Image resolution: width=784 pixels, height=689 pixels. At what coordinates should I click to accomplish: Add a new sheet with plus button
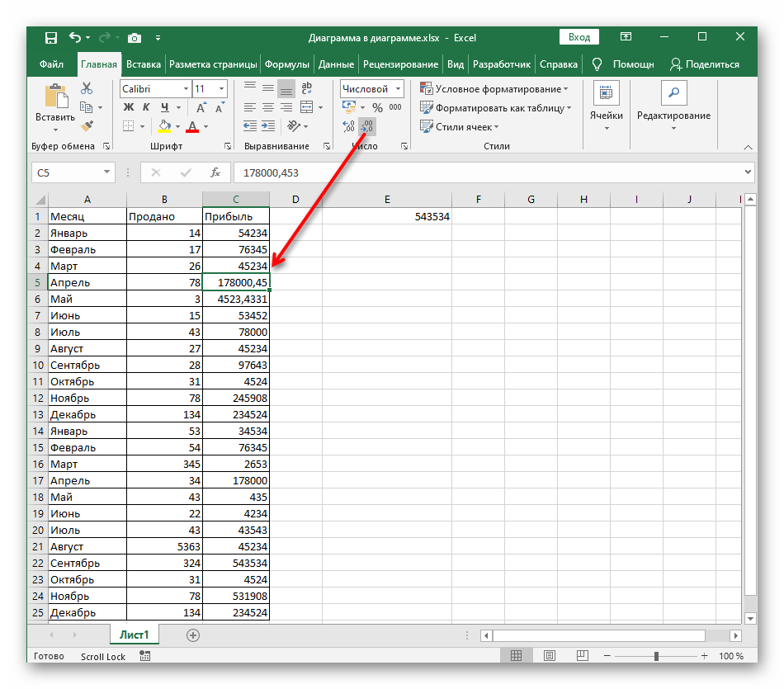(x=193, y=635)
